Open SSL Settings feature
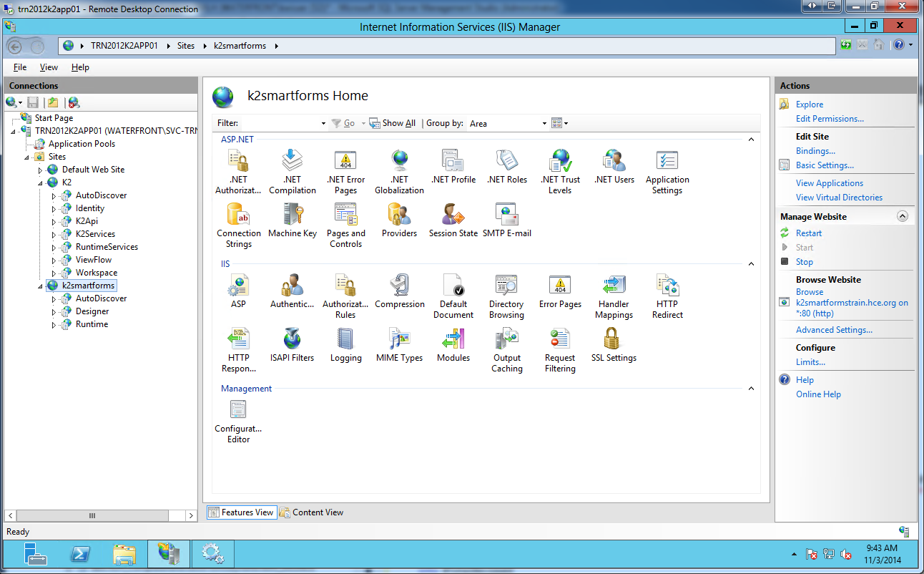Viewport: 924px width, 574px height. click(x=614, y=345)
